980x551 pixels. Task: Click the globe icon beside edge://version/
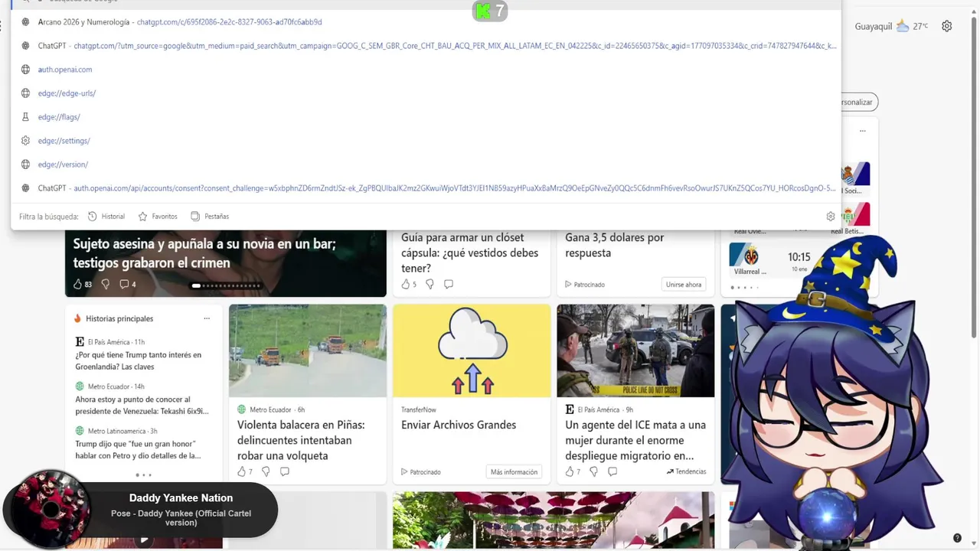tap(25, 165)
